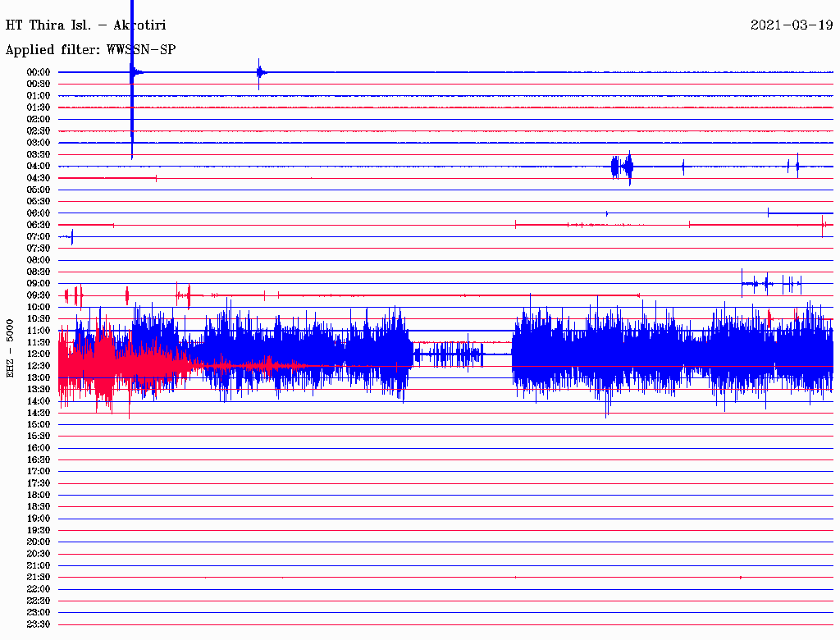
Task: Click the 22:00 time label
Action: (x=39, y=589)
